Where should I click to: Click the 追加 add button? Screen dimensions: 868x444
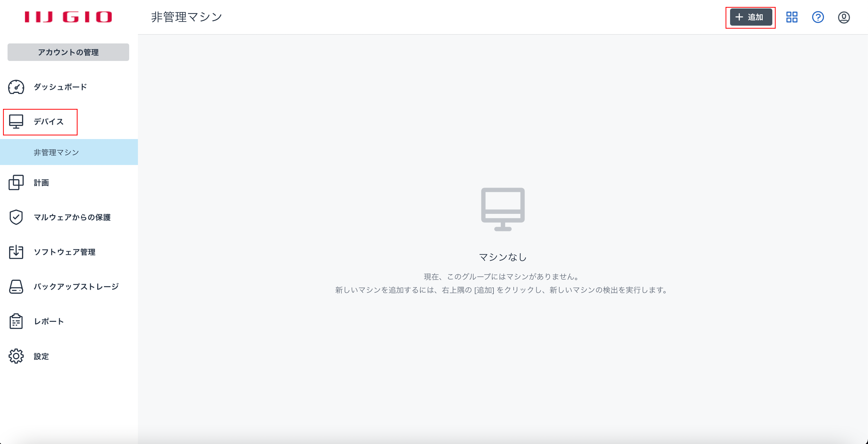pos(751,17)
